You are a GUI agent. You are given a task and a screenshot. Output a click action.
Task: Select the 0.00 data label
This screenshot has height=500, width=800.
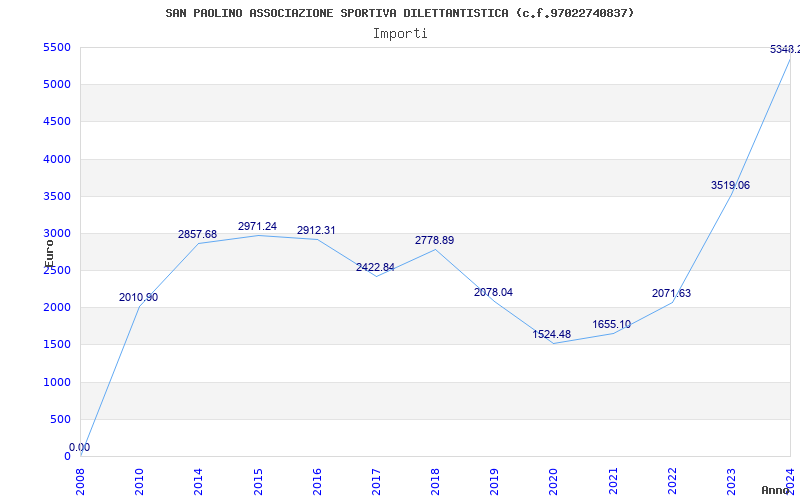tap(80, 447)
